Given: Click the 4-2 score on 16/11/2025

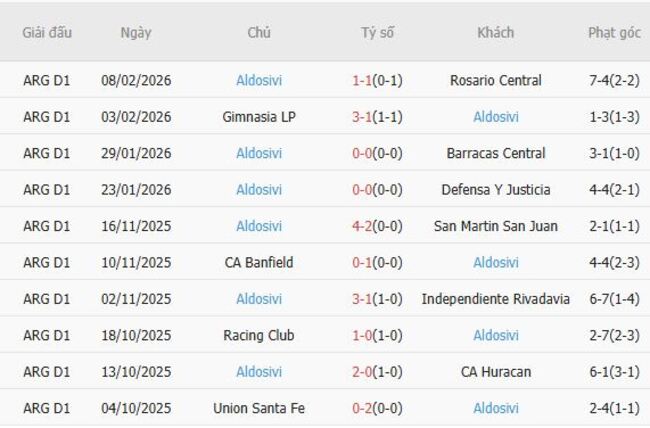Looking at the screenshot, I should 362,226.
